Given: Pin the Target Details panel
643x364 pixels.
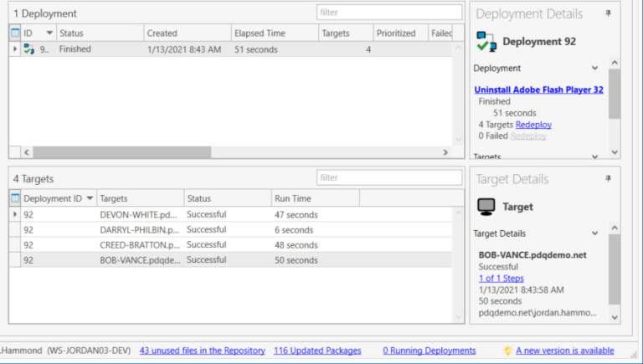Looking at the screenshot, I should click(x=608, y=178).
